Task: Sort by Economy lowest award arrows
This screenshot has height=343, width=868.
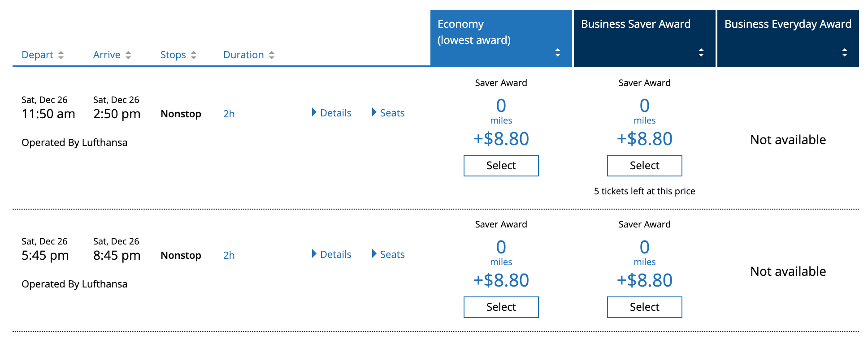Action: 557,52
